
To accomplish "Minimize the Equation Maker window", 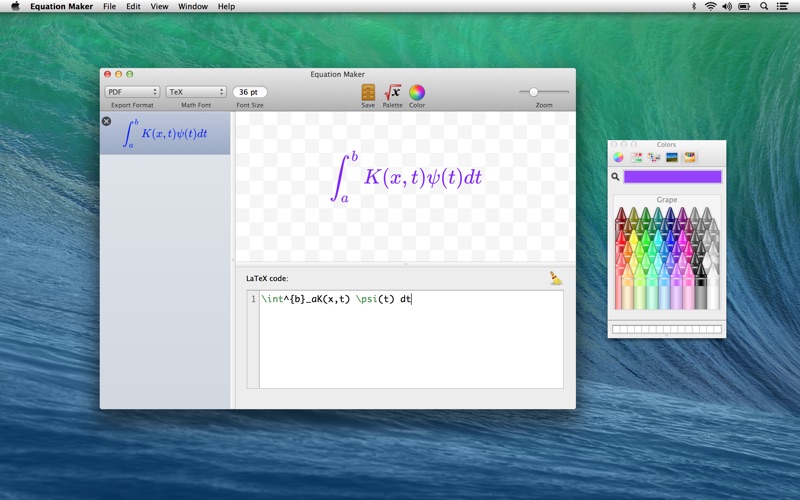I will coord(118,74).
